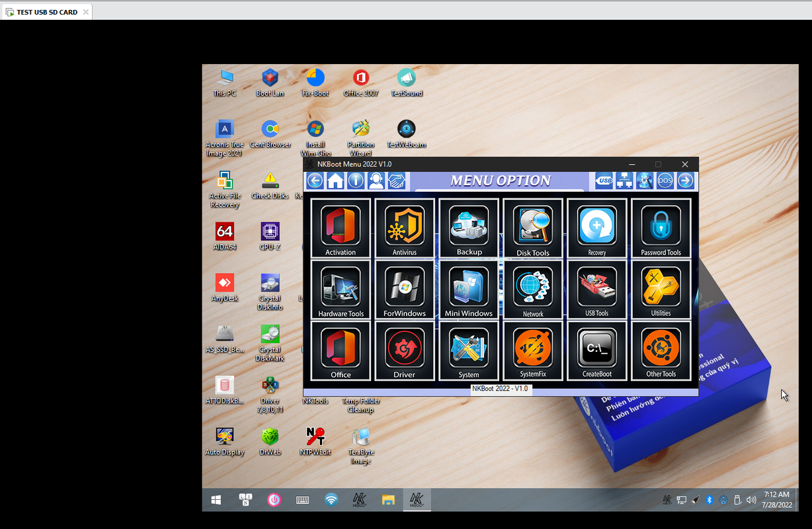The height and width of the screenshot is (529, 812).
Task: Open the Driver category tile
Action: (x=405, y=351)
